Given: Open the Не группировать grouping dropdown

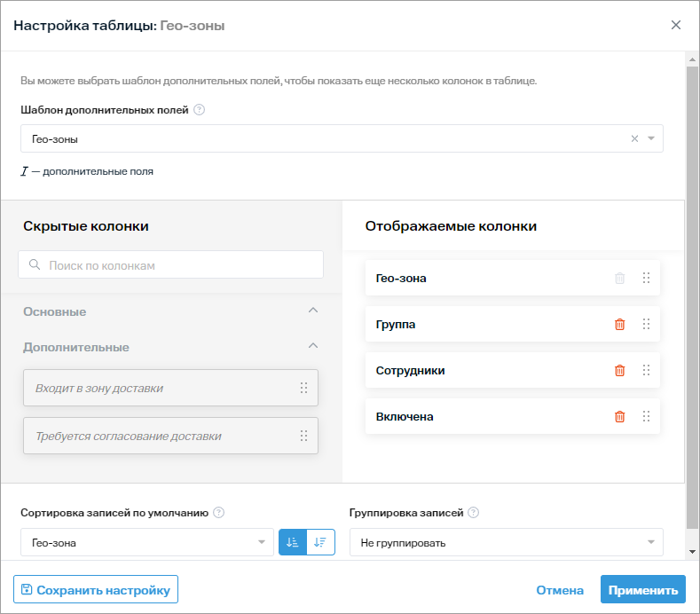Looking at the screenshot, I should coord(650,542).
